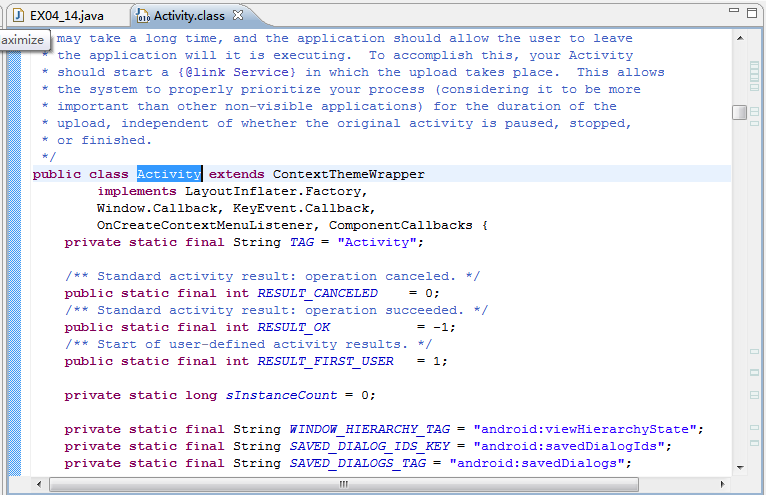Minimize the editor area
Viewport: 766px width, 495px height.
[734, 10]
